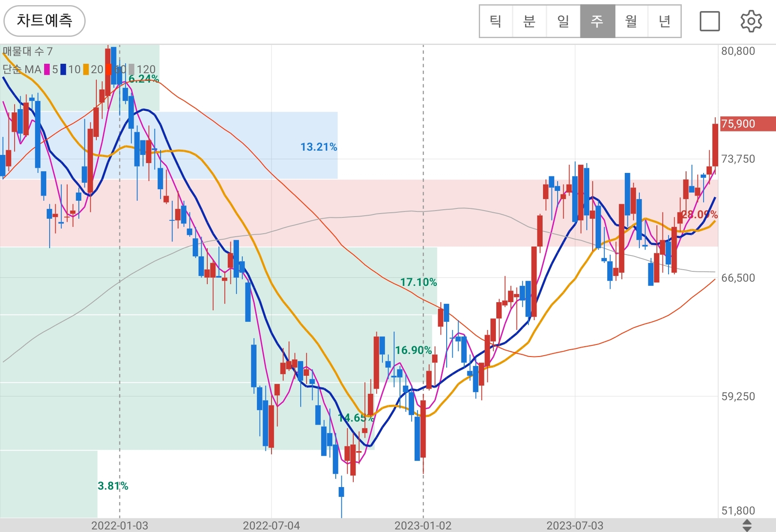776x532 pixels.
Task: Click the 73,750 price axis label
Action: pyautogui.click(x=738, y=159)
